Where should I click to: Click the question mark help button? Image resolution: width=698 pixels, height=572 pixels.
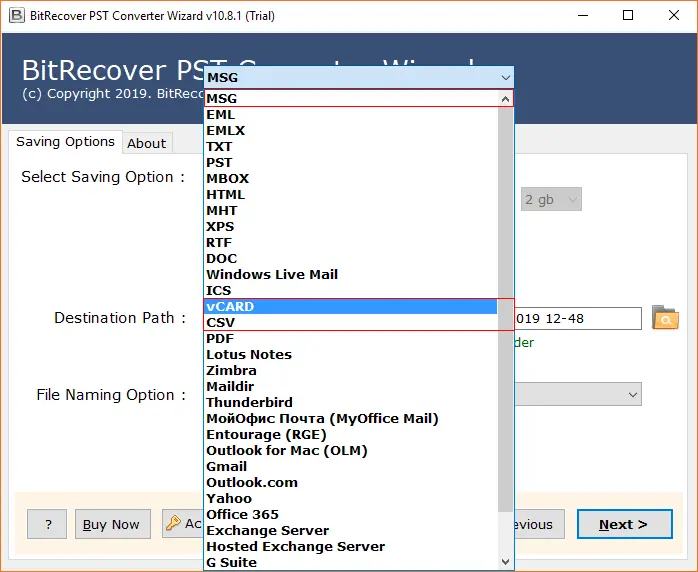pyautogui.click(x=47, y=524)
